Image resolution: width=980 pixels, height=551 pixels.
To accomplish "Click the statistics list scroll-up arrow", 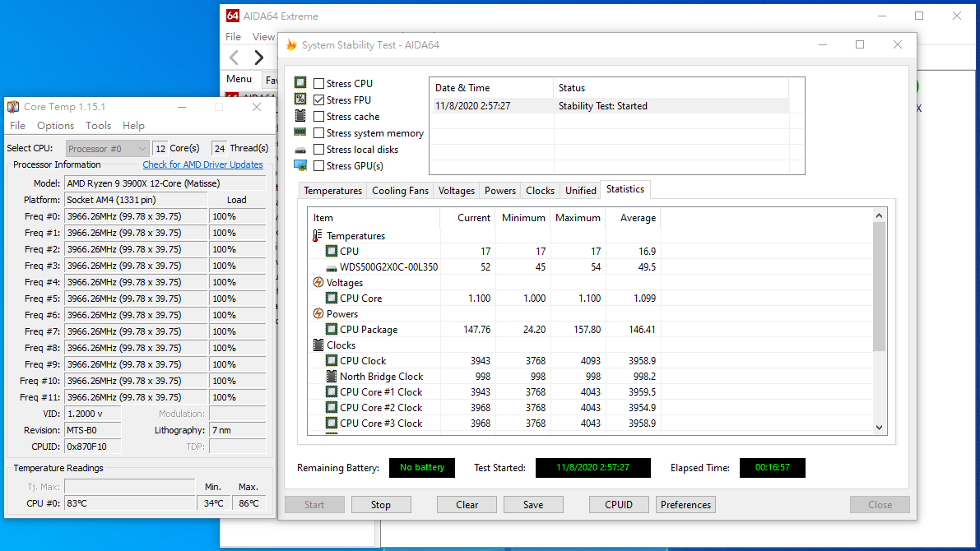I will tap(879, 215).
